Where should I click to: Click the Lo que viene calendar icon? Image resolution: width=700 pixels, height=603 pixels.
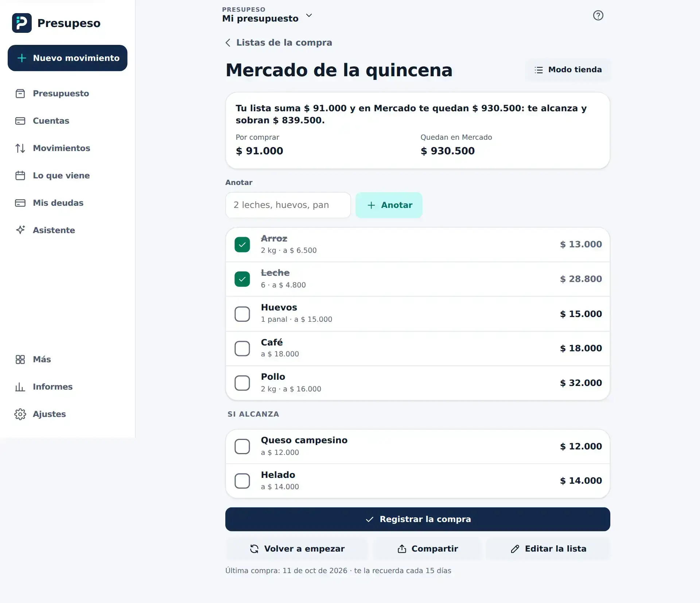(20, 176)
